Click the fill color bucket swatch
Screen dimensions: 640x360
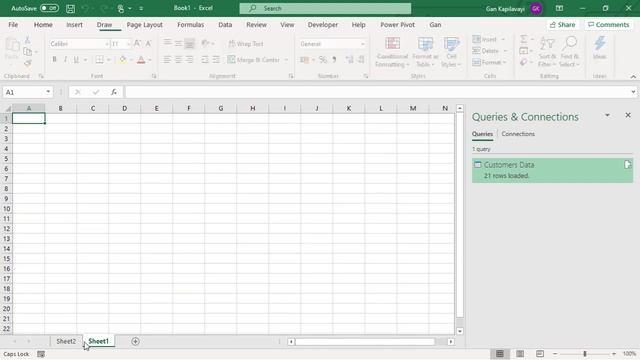pyautogui.click(x=122, y=60)
